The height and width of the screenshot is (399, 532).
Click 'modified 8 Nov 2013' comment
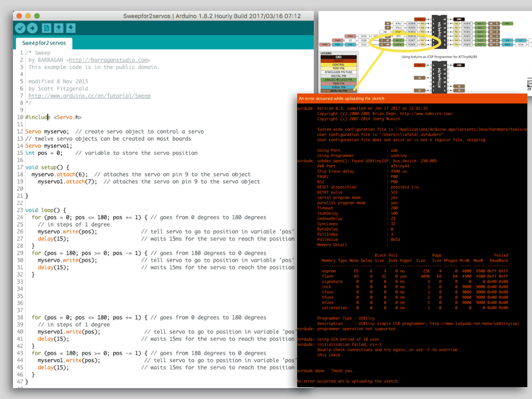[x=58, y=82]
